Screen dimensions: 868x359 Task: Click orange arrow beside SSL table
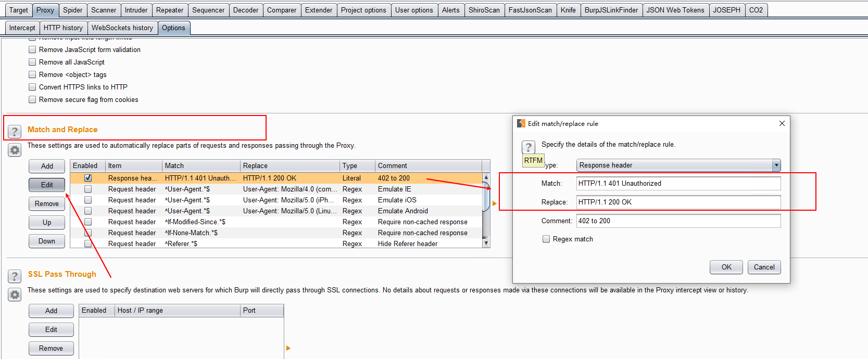288,348
